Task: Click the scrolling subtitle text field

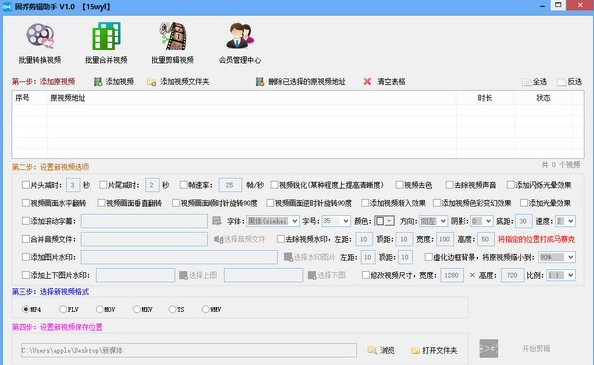Action: (x=144, y=221)
